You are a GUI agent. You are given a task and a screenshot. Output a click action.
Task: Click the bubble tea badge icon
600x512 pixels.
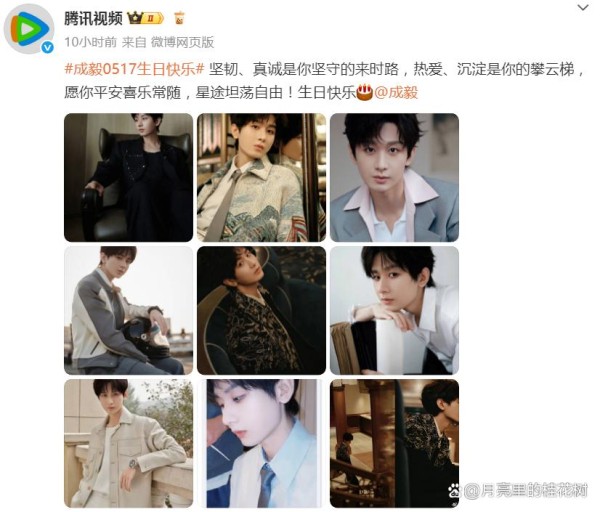coord(179,18)
